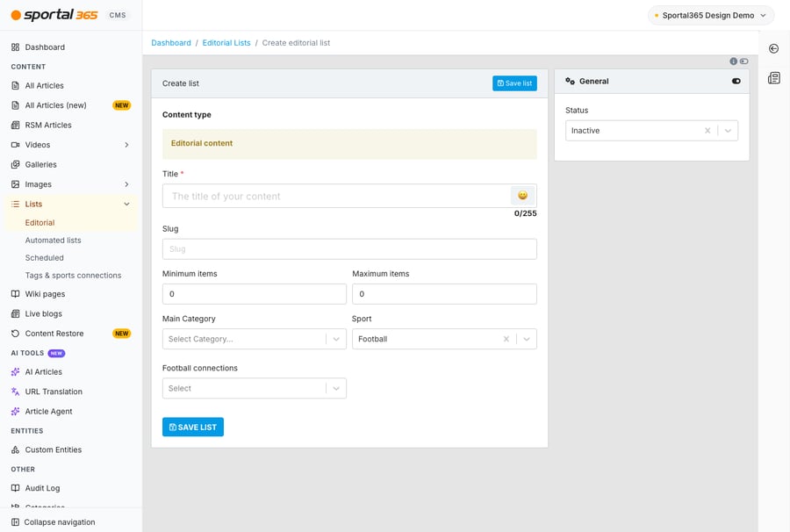
Task: Click the Galleries icon
Action: point(15,164)
